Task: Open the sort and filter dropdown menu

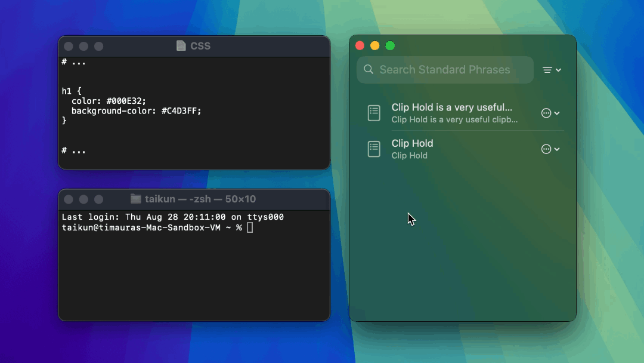Action: point(552,70)
